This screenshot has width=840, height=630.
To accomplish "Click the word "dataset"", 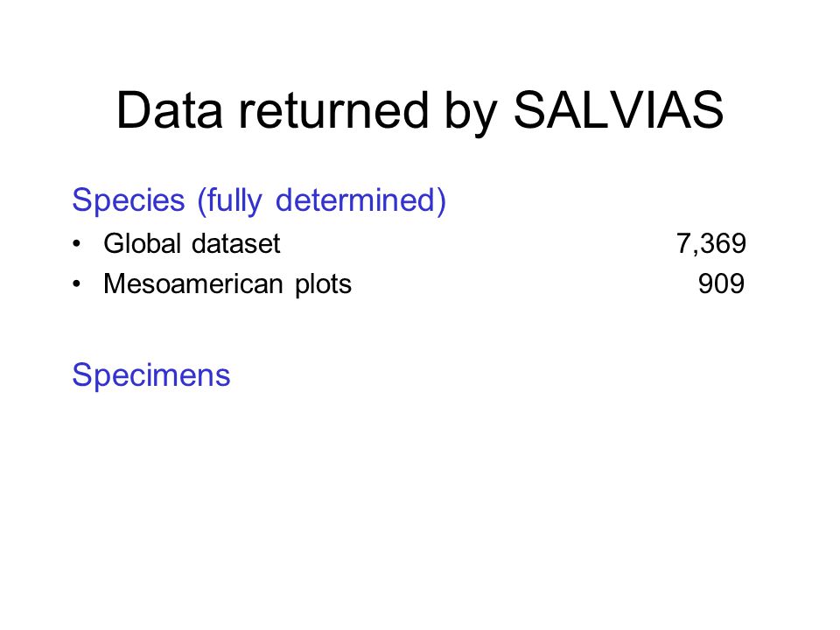I will coord(236,244).
